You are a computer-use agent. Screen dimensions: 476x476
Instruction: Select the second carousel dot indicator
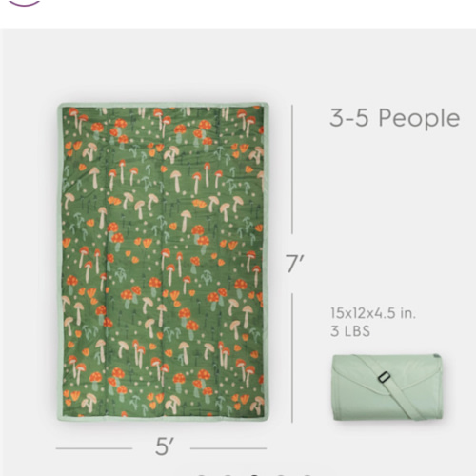228,475
